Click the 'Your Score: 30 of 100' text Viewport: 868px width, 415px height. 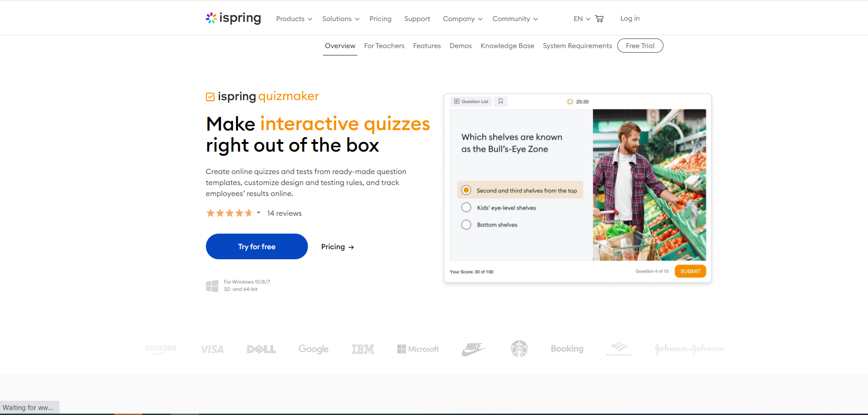(472, 272)
